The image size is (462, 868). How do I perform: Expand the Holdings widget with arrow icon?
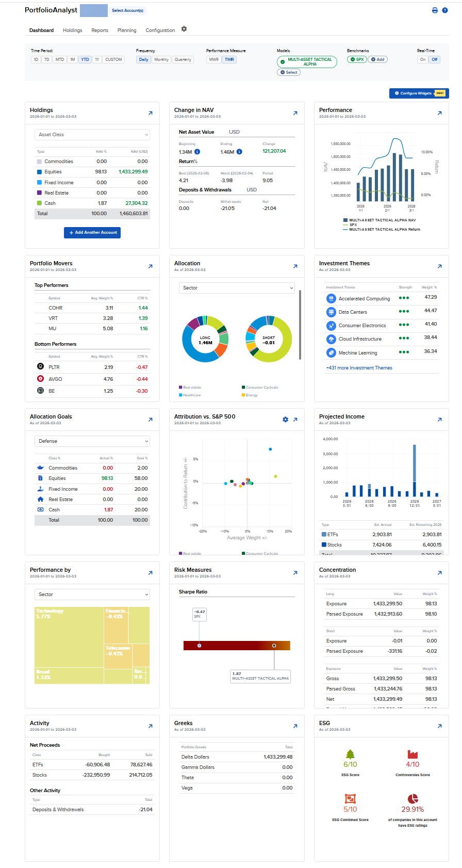coord(150,113)
